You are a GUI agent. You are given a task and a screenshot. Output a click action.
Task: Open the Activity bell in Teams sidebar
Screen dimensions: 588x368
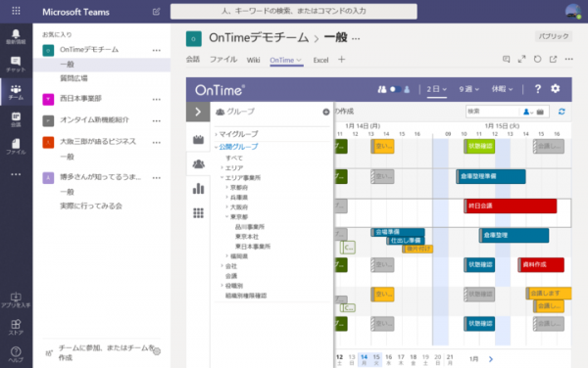[x=16, y=36]
